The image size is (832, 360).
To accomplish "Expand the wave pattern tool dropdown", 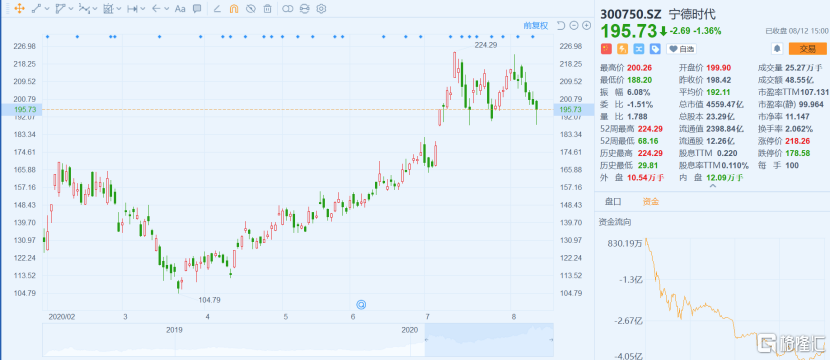I will [x=94, y=9].
